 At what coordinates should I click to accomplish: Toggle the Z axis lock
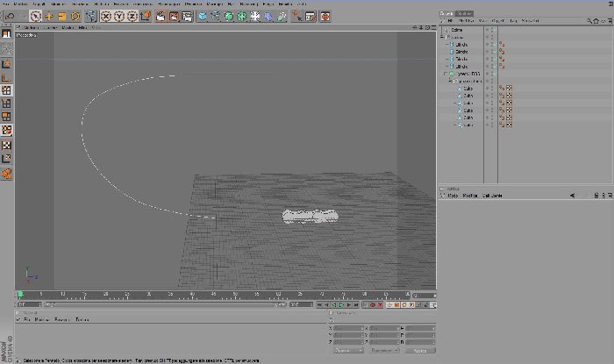[x=132, y=17]
